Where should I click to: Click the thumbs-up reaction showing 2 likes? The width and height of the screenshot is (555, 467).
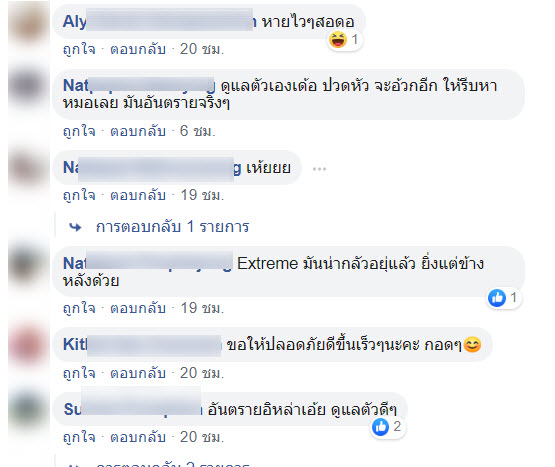click(381, 427)
